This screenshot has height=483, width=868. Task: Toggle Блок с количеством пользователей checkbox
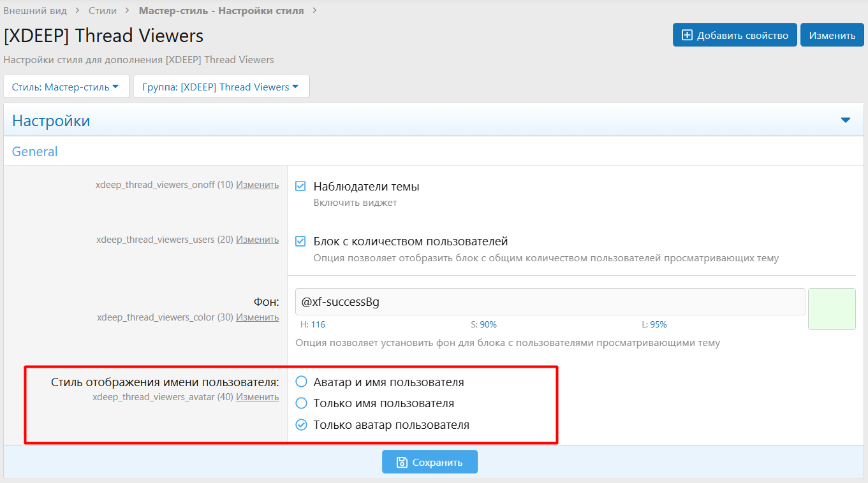[301, 242]
